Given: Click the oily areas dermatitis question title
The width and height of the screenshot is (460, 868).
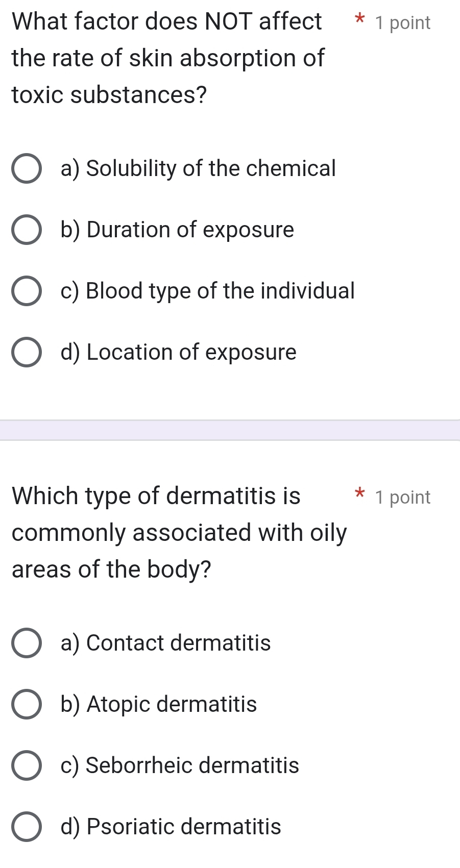Looking at the screenshot, I should pyautogui.click(x=179, y=533).
